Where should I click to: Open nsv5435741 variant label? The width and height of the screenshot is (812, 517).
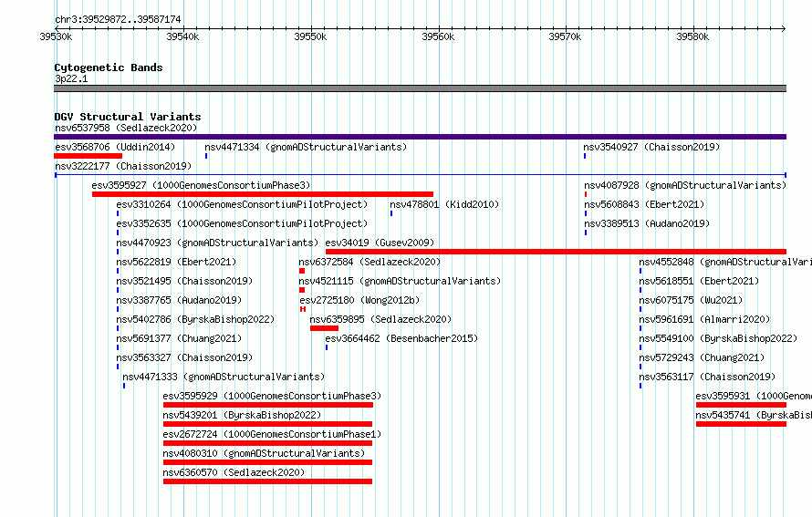[754, 415]
